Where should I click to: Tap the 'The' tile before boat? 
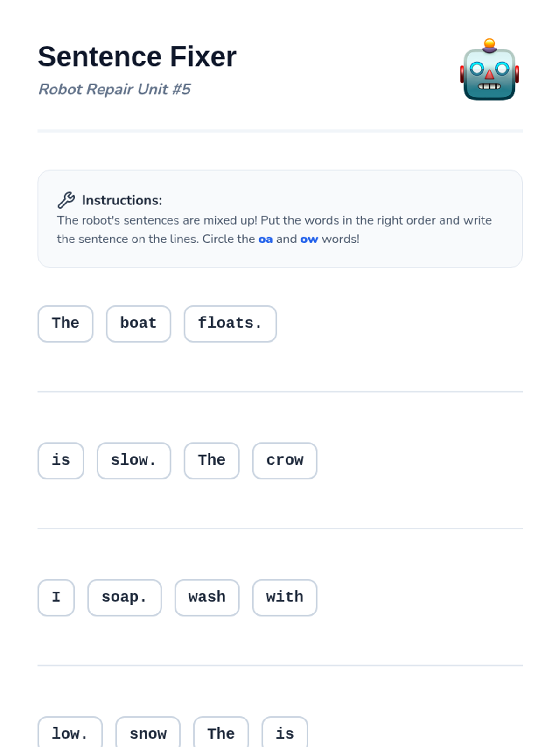point(65,324)
